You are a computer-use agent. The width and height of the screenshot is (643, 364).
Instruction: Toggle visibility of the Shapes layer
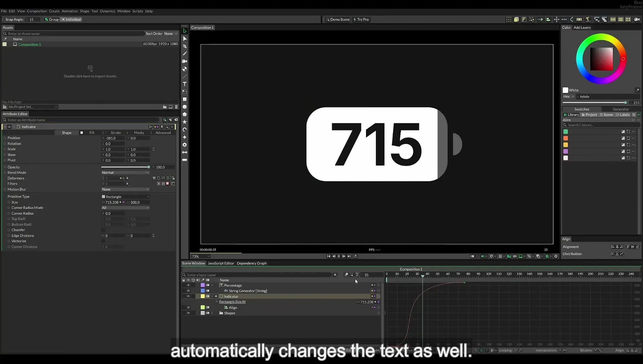tap(188, 313)
